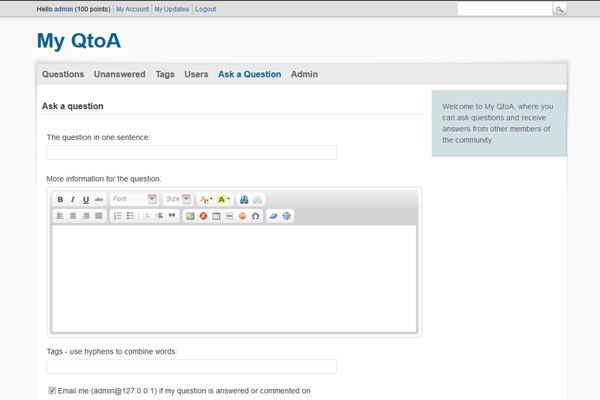Click the admin username link
The height and width of the screenshot is (400, 600).
(63, 9)
